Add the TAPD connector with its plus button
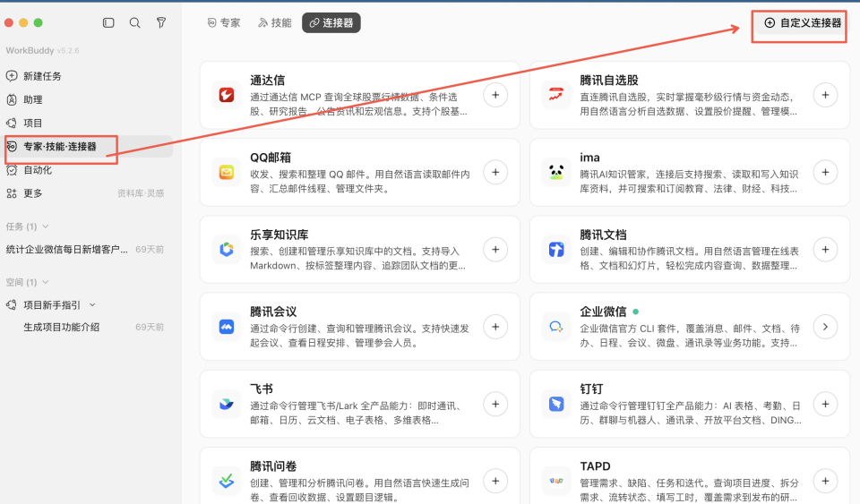Screen dimensions: 860x504 point(825,482)
